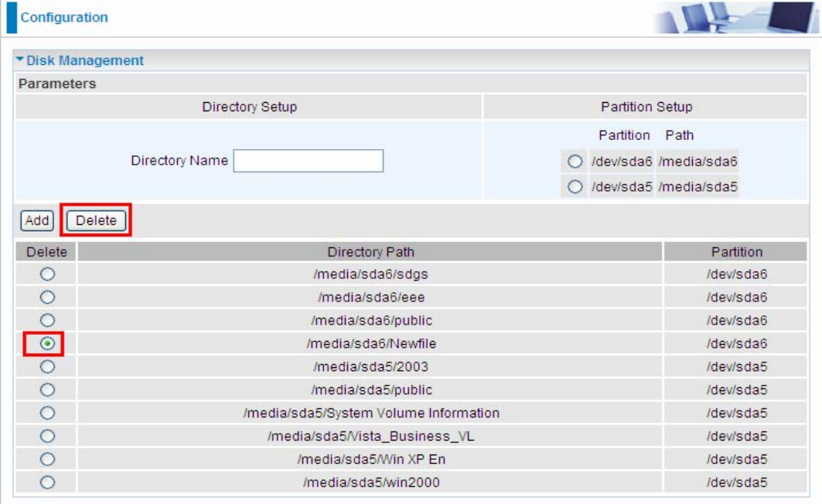The width and height of the screenshot is (822, 504).
Task: Select the /dev/sda5 partition radio button
Action: (x=575, y=187)
